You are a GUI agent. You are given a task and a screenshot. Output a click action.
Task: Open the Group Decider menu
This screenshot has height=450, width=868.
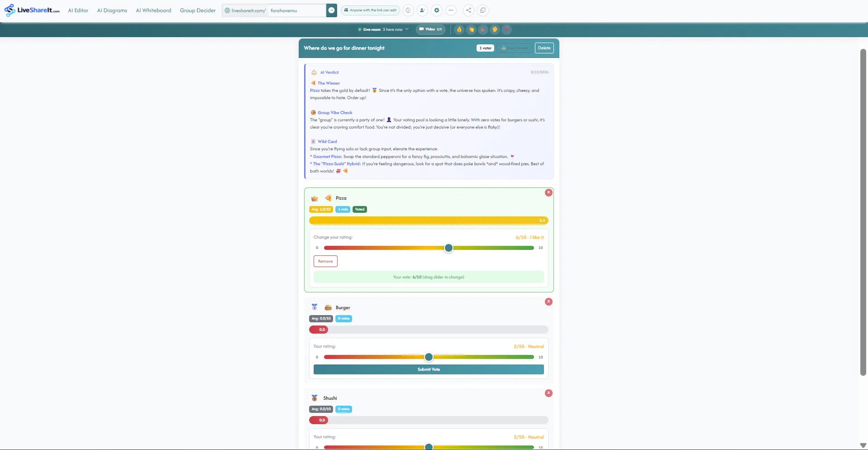[198, 10]
